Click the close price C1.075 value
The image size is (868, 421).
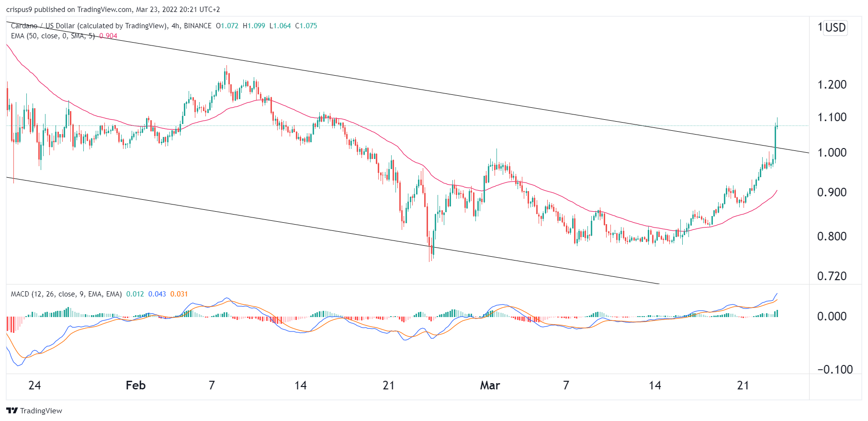coord(306,26)
